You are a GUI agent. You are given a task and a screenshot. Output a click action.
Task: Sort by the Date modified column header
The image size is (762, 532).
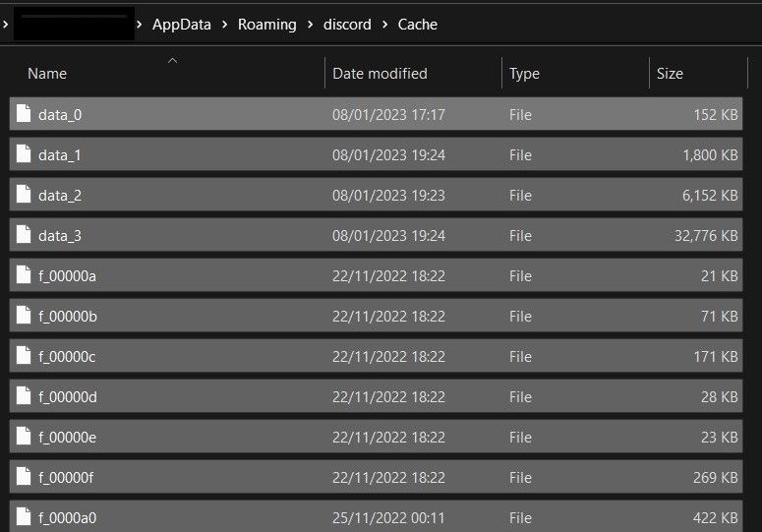pos(380,74)
